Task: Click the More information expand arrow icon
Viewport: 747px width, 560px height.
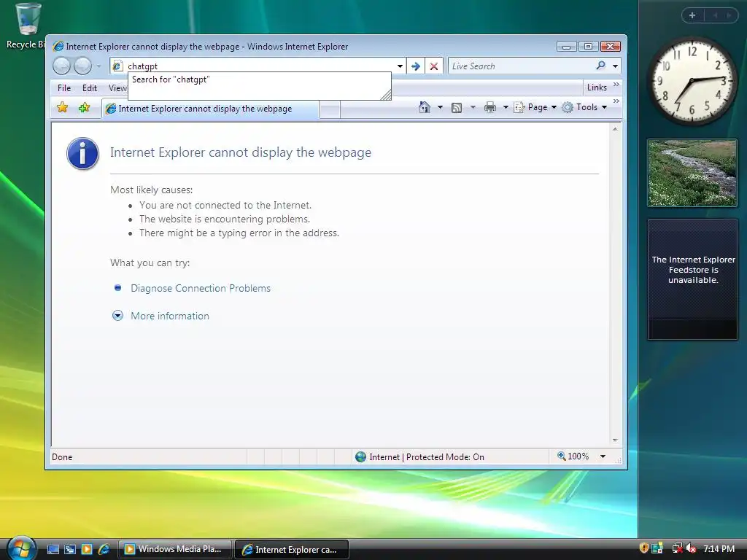Action: 117,315
